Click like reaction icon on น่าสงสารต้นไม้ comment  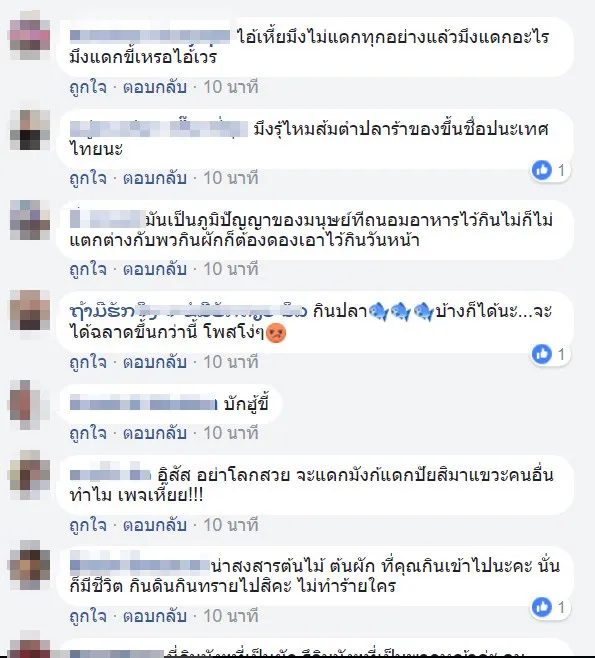(x=542, y=607)
